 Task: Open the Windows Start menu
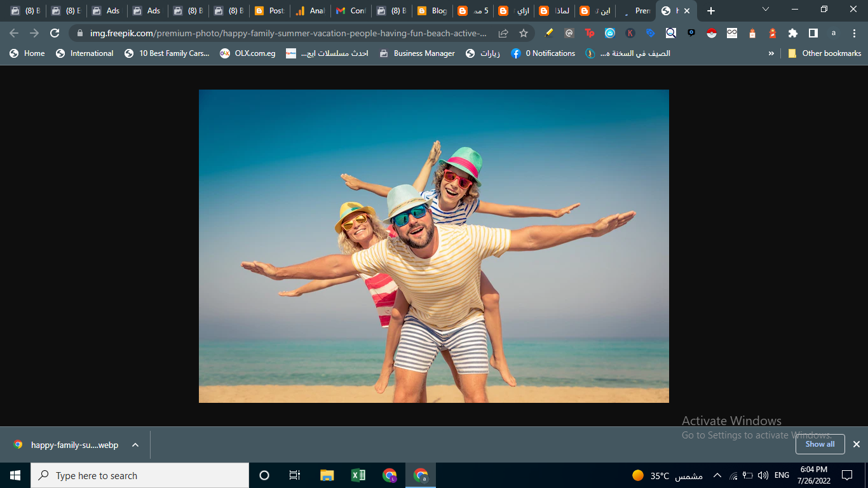15,475
